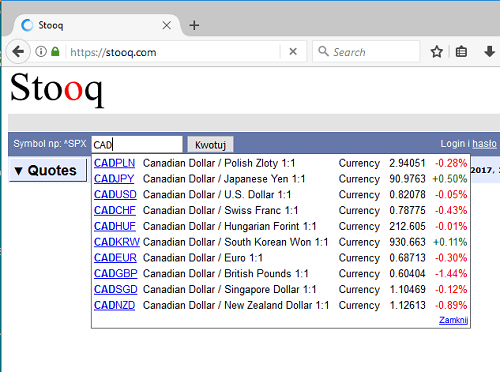Click the 'Symbol np: ^SPX' label
Viewport: 500px width, 372px height.
[x=50, y=144]
